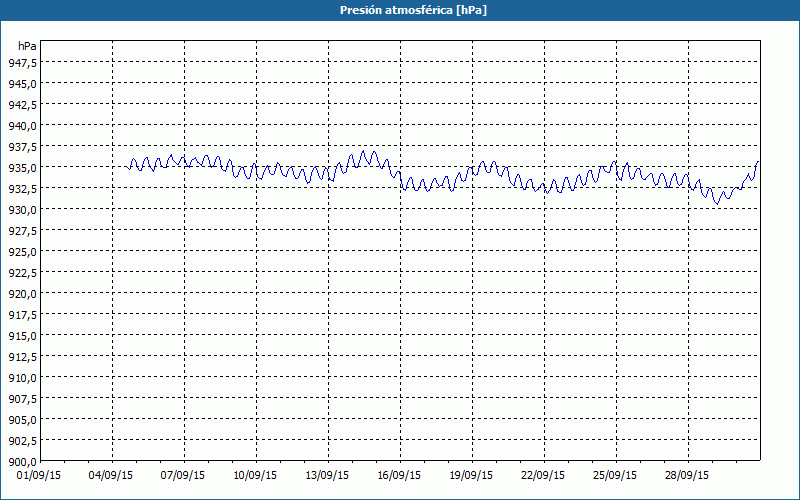Image resolution: width=800 pixels, height=500 pixels.
Task: Click the 910,0 y-axis label
Action: click(x=22, y=378)
